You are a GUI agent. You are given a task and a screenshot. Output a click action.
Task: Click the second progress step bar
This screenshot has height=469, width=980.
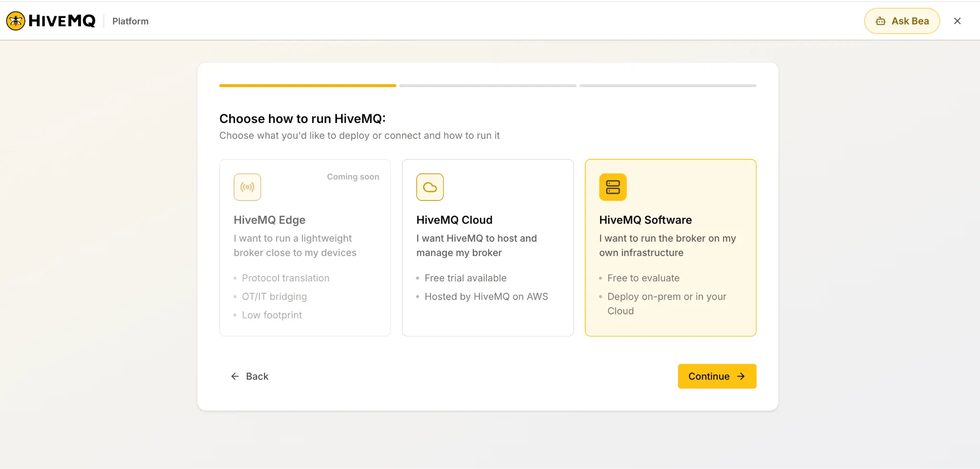tap(488, 86)
